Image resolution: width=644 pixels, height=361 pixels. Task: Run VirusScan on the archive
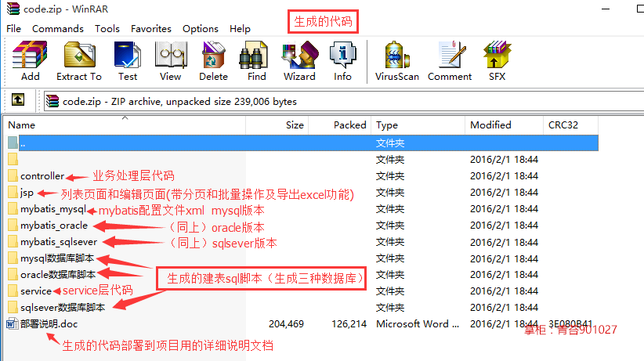click(396, 55)
